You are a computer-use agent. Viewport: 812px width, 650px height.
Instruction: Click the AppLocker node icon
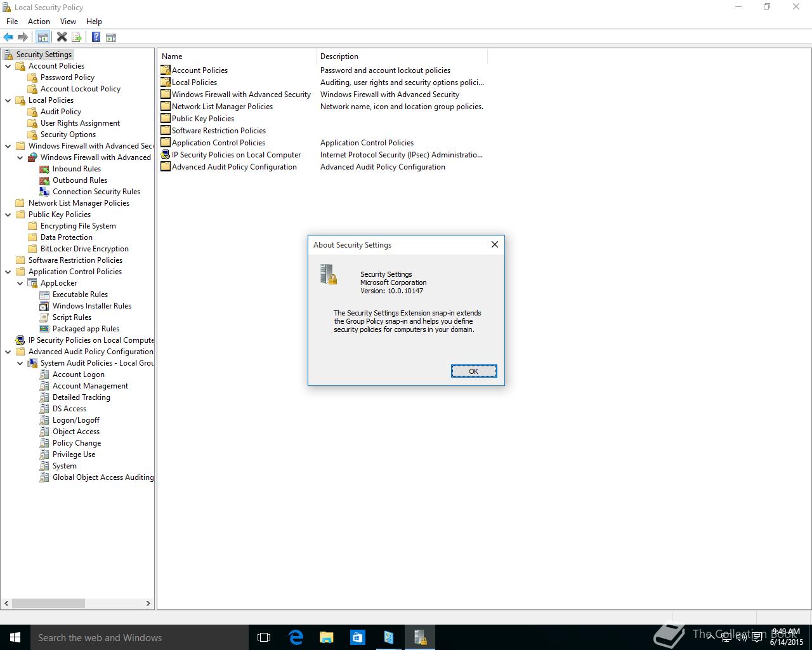point(32,283)
